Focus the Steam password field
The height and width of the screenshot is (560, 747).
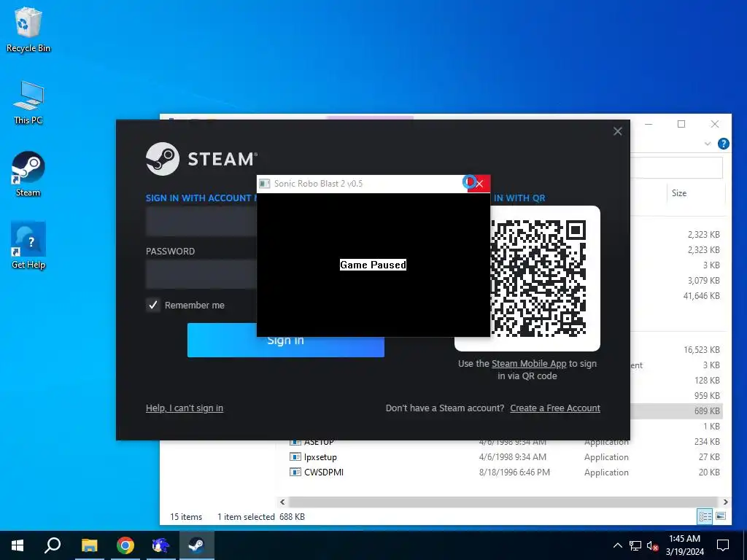click(201, 274)
